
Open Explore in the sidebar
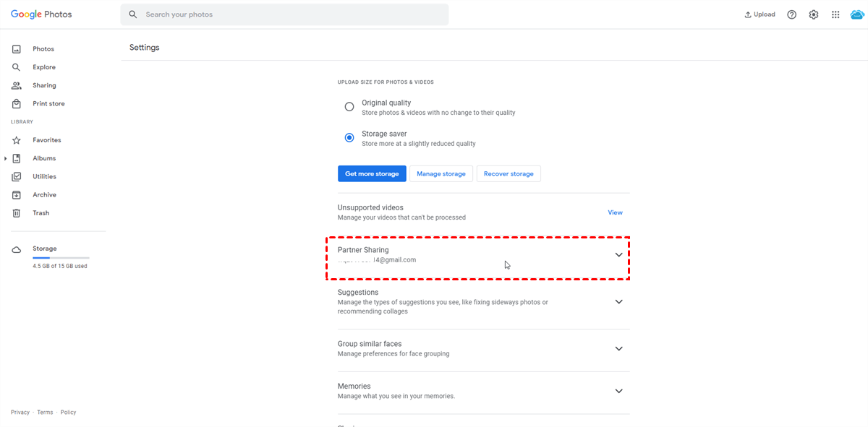44,67
